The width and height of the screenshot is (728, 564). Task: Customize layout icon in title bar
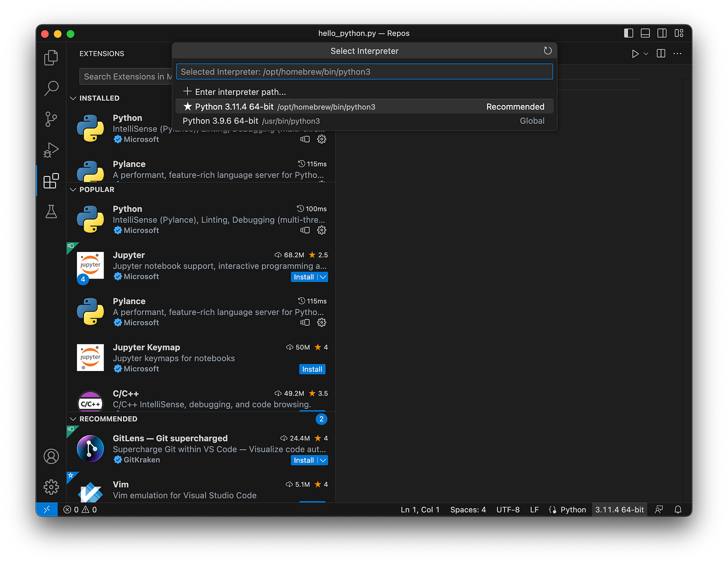tap(679, 33)
